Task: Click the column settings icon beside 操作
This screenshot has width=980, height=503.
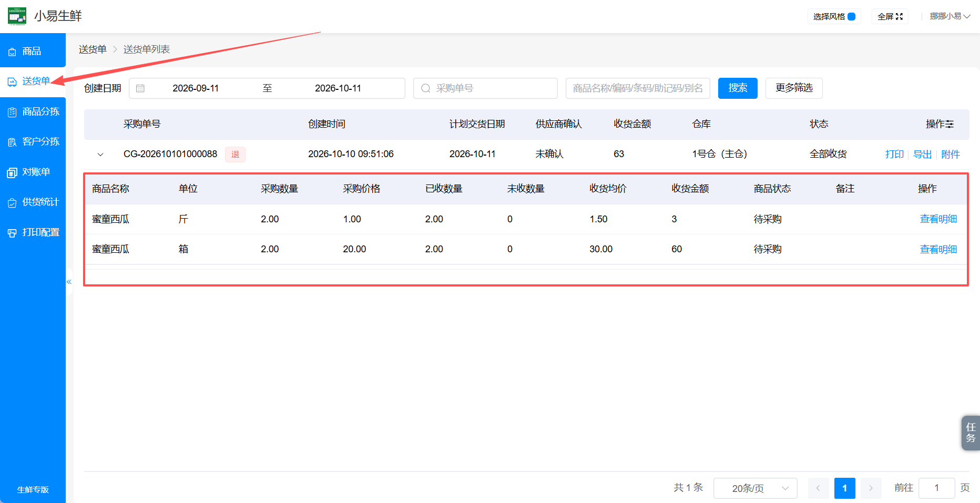Action: tap(950, 124)
